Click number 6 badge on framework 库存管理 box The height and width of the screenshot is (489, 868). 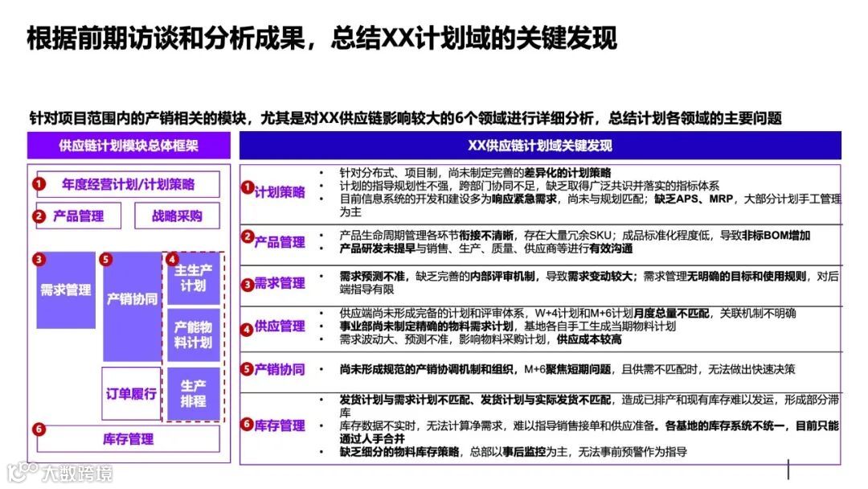coord(39,429)
